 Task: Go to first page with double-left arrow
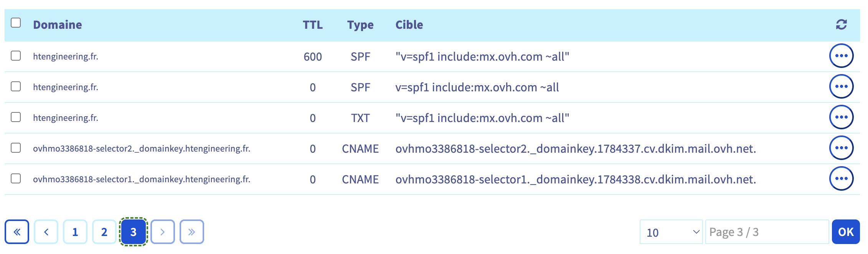click(17, 232)
